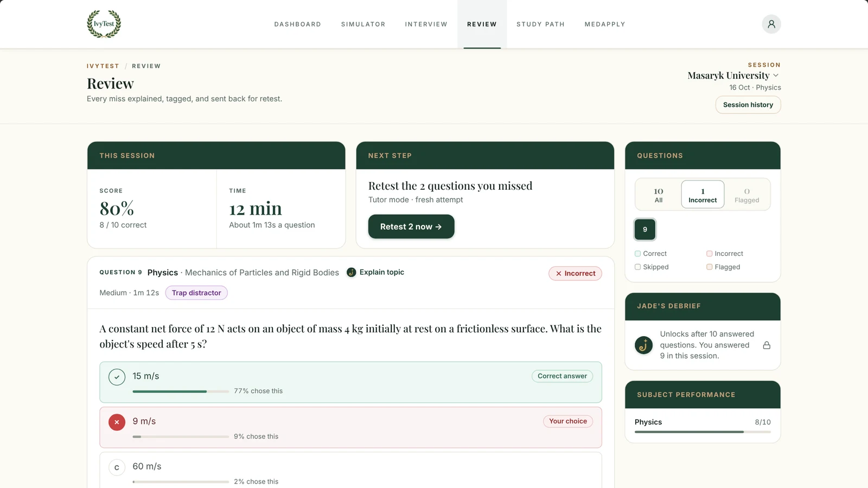Show all 10 questions filter
This screenshot has height=488, width=868.
(658, 195)
